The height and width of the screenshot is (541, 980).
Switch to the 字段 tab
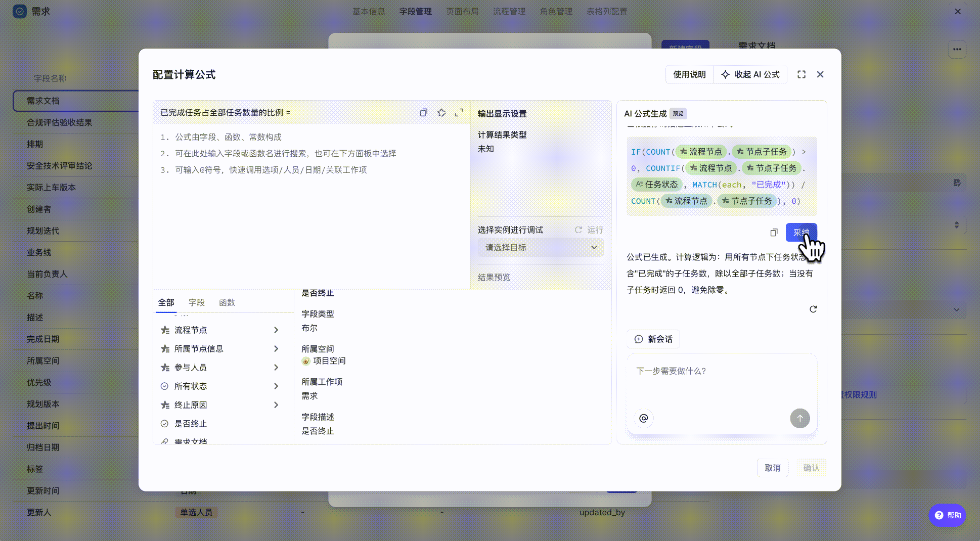pyautogui.click(x=197, y=302)
